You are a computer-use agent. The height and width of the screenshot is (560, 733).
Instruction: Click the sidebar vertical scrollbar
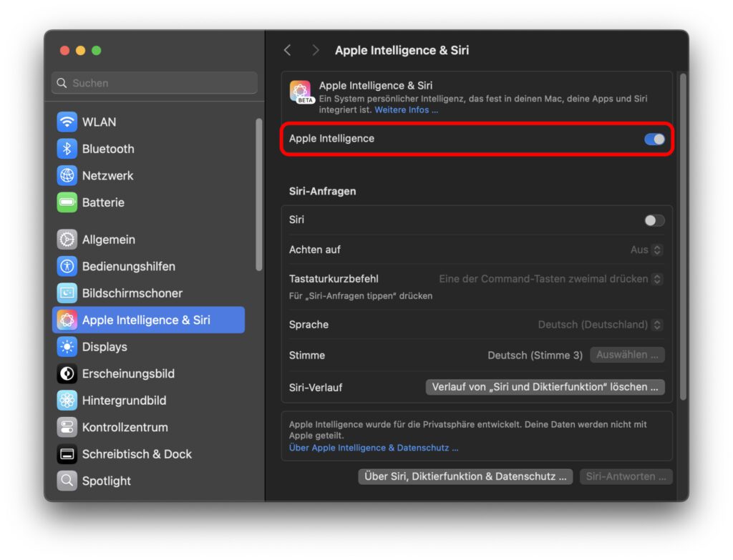pos(258,195)
